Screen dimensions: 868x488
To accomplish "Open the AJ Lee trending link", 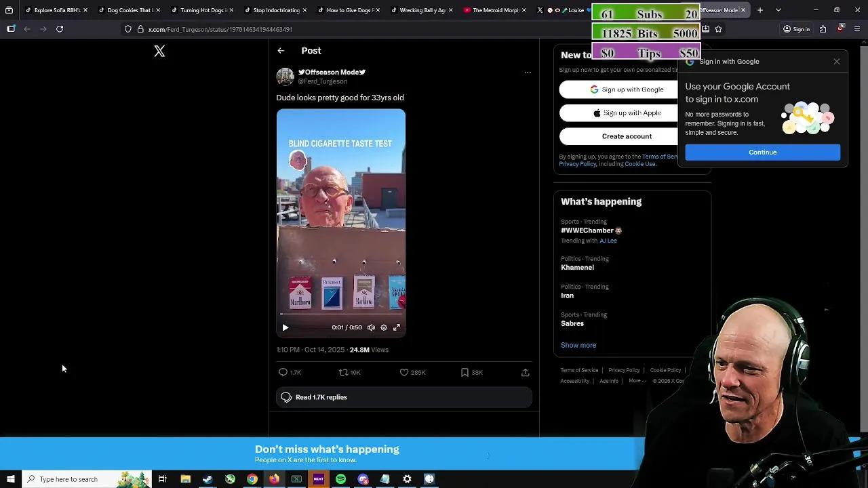I will (x=608, y=241).
